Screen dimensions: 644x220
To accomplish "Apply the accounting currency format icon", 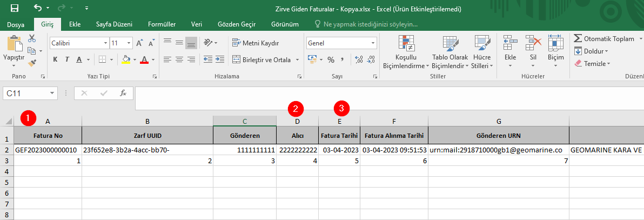I will pyautogui.click(x=312, y=59).
